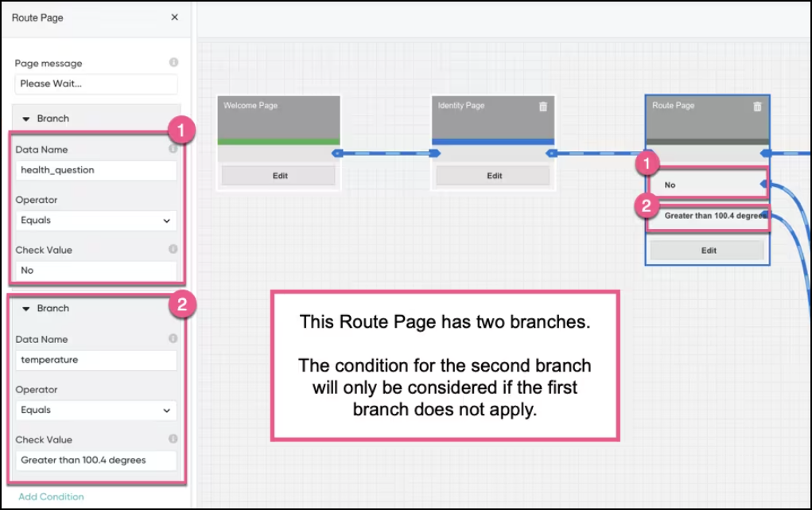Viewport: 812px width, 510px height.
Task: Click the info icon beside Page message
Action: 174,62
